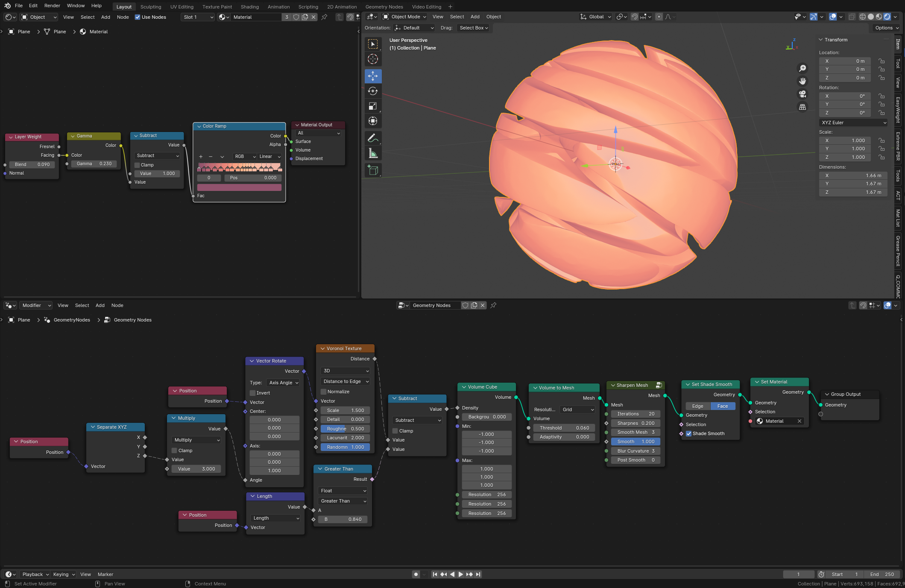Select Face in Set Shade Smooth node
This screenshot has width=905, height=588.
(x=722, y=406)
